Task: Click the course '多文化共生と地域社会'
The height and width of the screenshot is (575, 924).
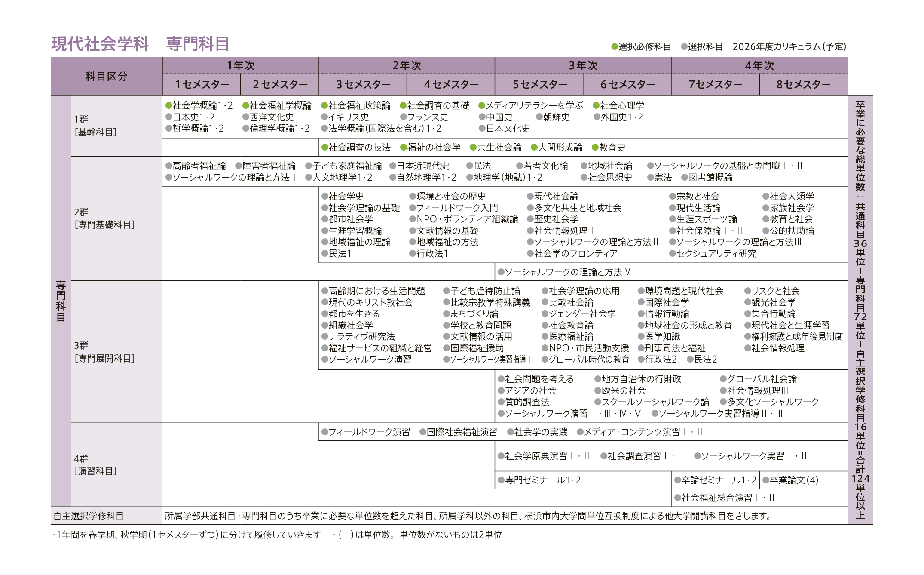Action: pyautogui.click(x=574, y=208)
